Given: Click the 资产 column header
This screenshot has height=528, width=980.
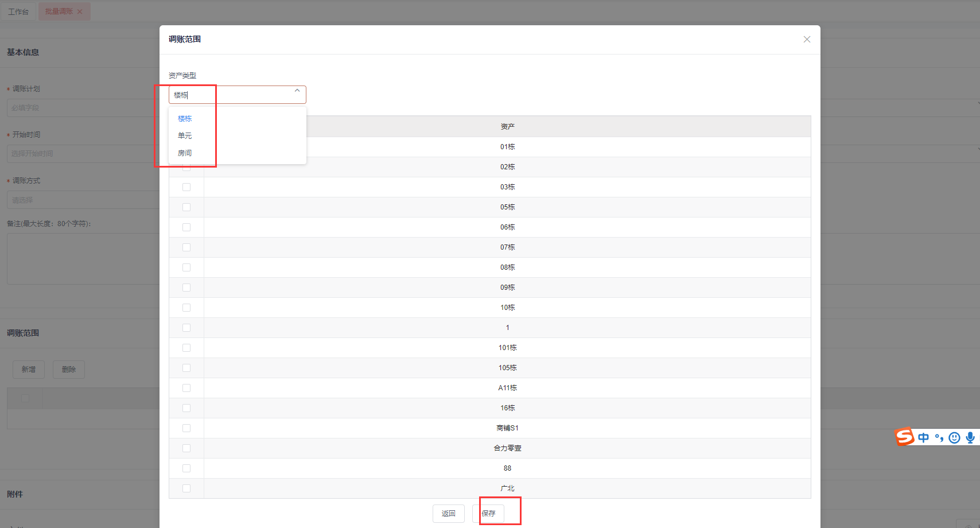Looking at the screenshot, I should click(x=507, y=126).
